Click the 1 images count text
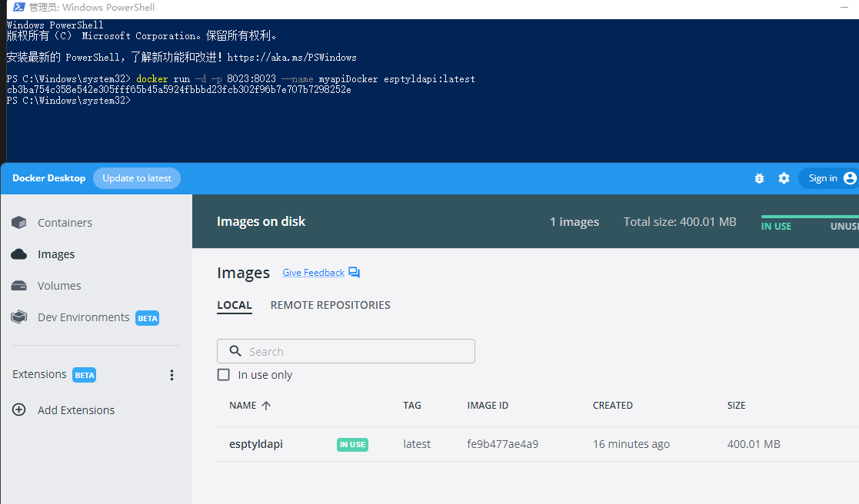 [574, 221]
